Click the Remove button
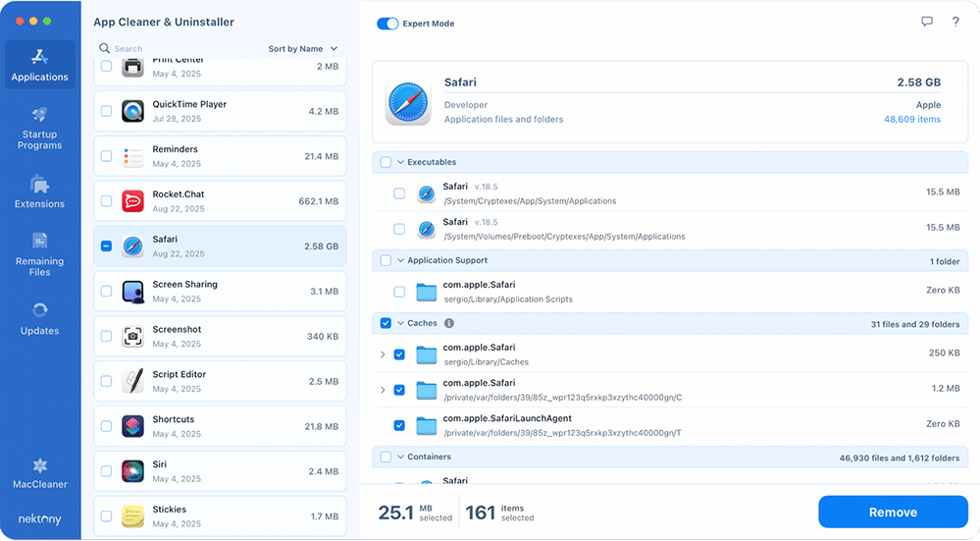 [x=893, y=513]
